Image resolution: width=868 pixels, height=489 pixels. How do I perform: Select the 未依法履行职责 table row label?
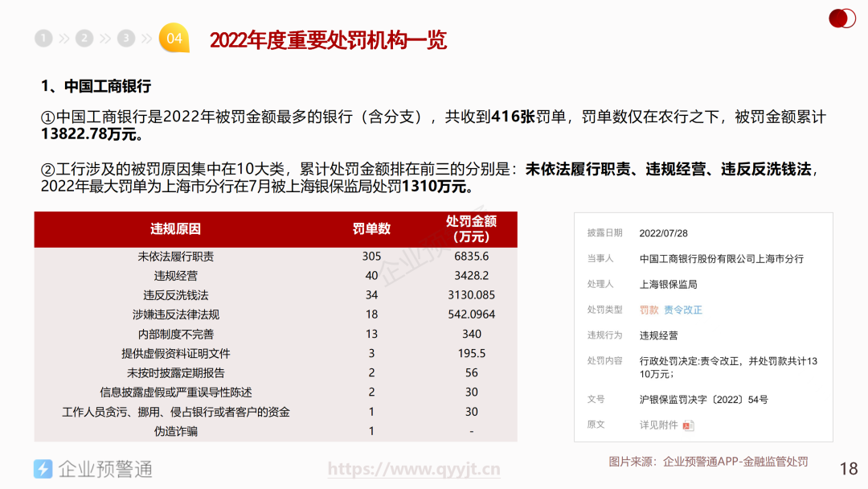pyautogui.click(x=175, y=257)
